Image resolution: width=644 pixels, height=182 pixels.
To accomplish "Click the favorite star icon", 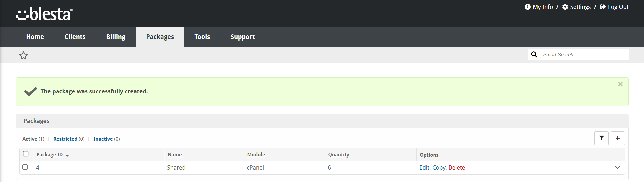I will 23,55.
